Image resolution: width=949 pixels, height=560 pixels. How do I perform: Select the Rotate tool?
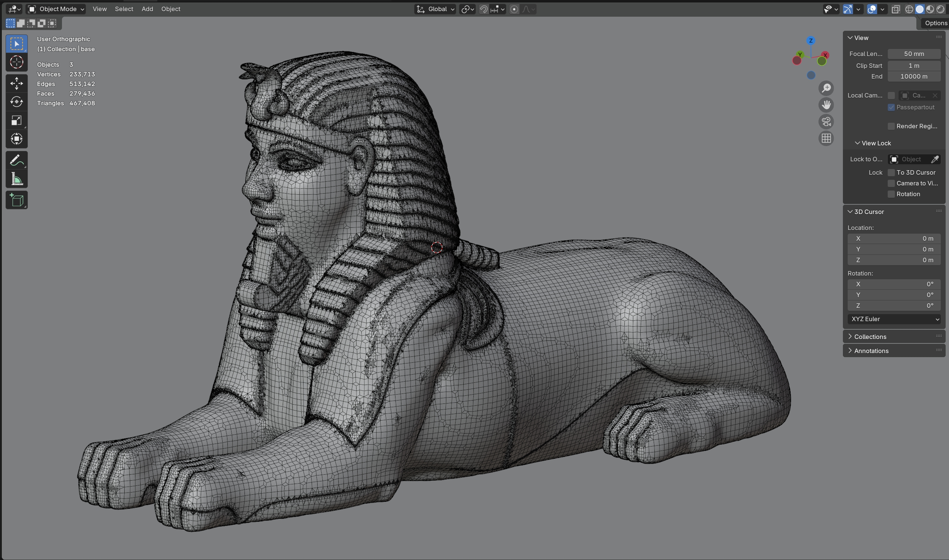click(x=17, y=102)
